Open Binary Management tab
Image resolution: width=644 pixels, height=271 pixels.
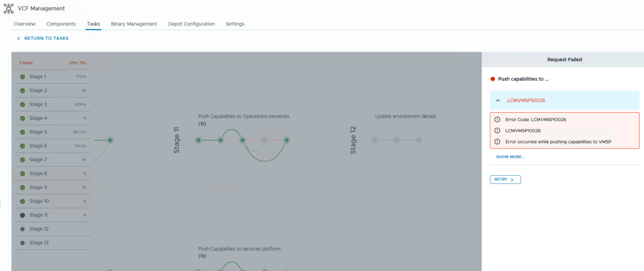[134, 24]
